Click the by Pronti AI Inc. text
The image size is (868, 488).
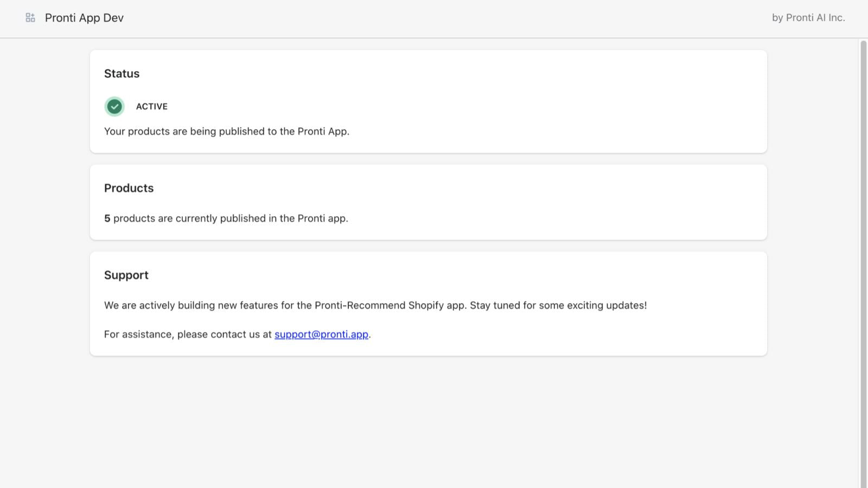point(808,18)
